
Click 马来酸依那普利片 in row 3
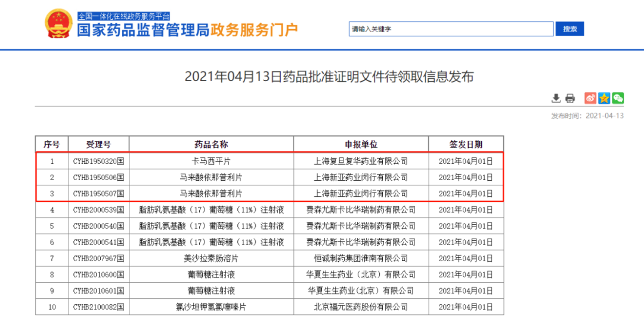coord(211,193)
